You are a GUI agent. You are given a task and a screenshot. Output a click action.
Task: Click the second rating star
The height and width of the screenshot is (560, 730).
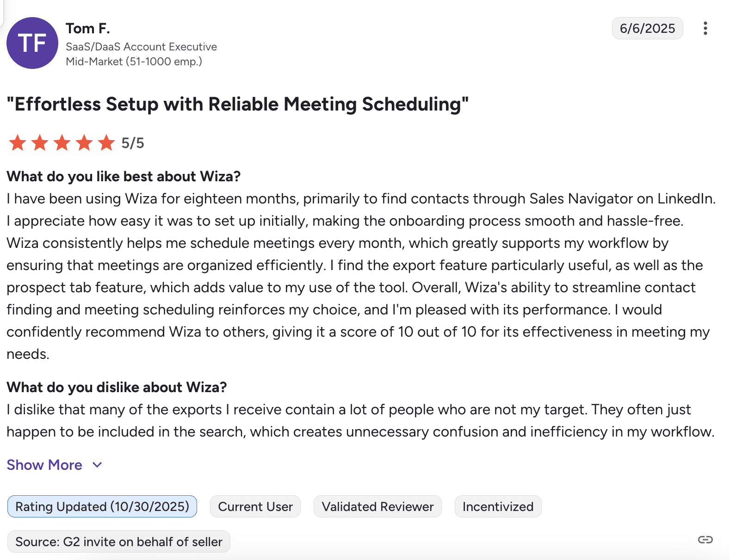(x=40, y=143)
